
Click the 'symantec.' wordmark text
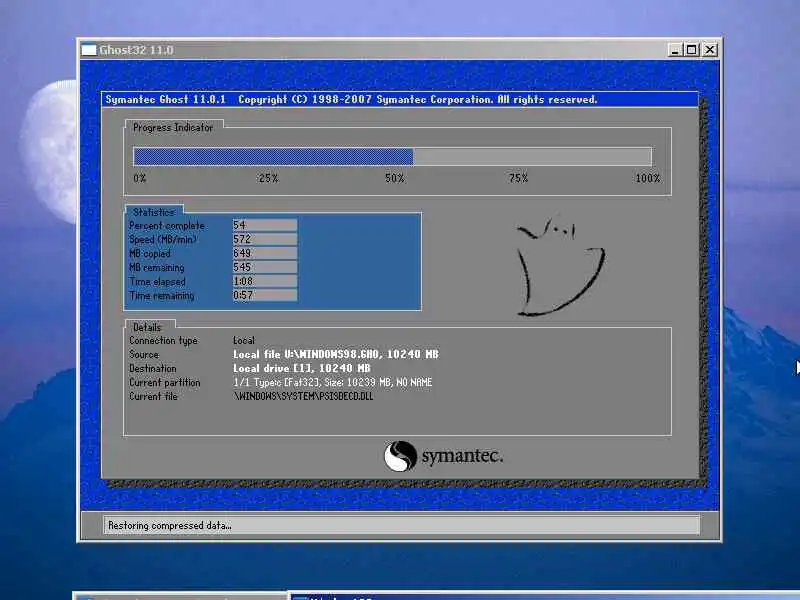point(462,456)
